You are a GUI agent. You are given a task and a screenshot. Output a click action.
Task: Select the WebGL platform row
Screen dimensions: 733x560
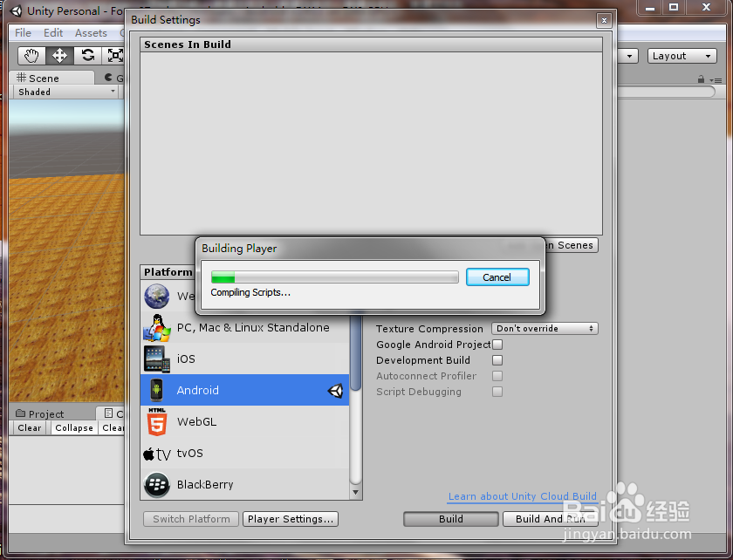tap(244, 421)
